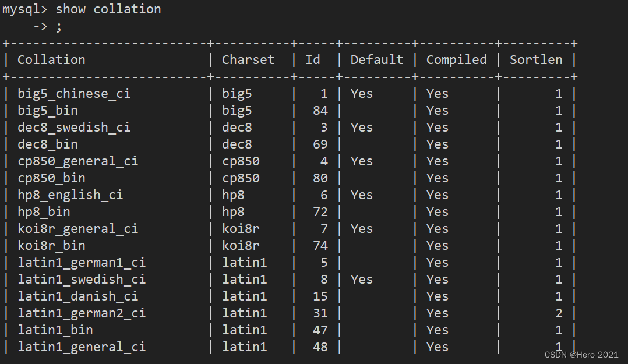The image size is (628, 364).
Task: Click the latin1_swedish_ci row name
Action: click(x=82, y=279)
